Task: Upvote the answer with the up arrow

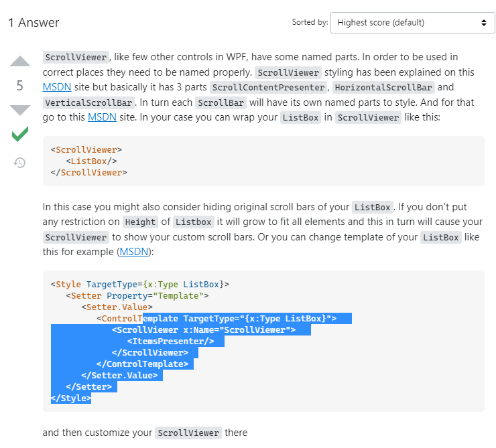Action: click(20, 62)
